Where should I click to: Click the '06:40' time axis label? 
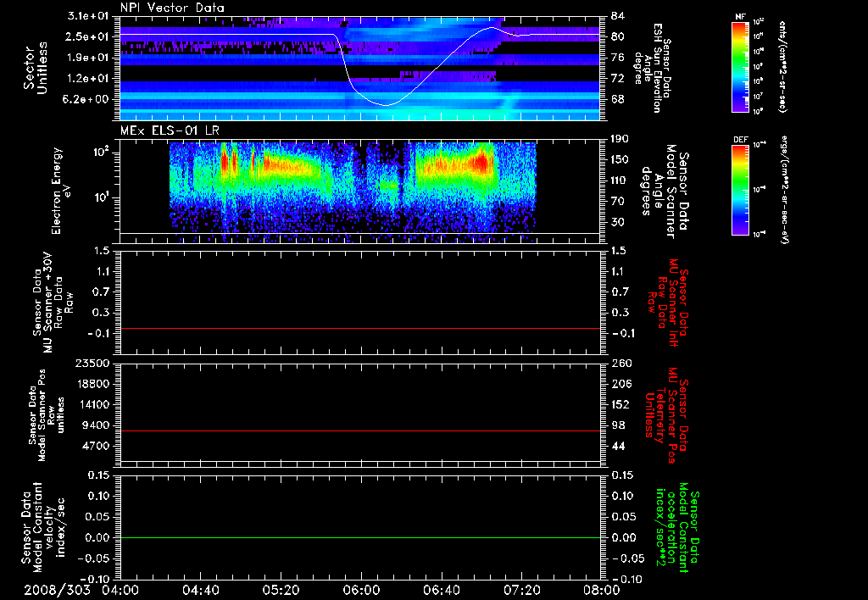coord(441,590)
